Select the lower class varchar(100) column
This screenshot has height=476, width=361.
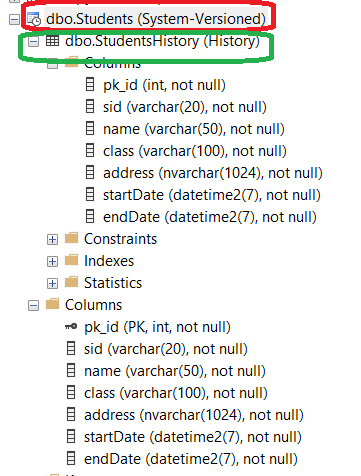point(176,393)
